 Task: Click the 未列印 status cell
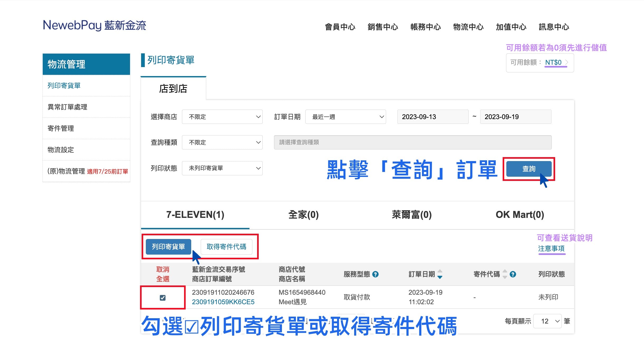point(548,297)
